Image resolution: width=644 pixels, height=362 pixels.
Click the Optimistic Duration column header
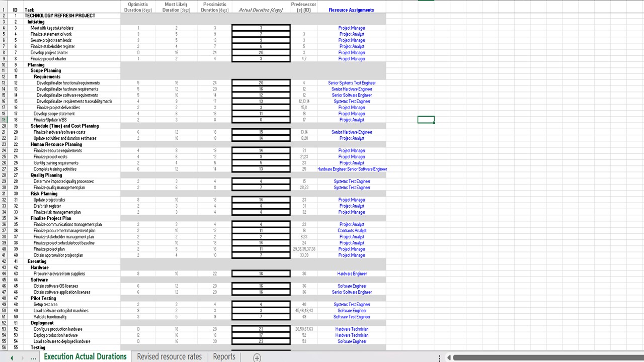click(x=138, y=7)
